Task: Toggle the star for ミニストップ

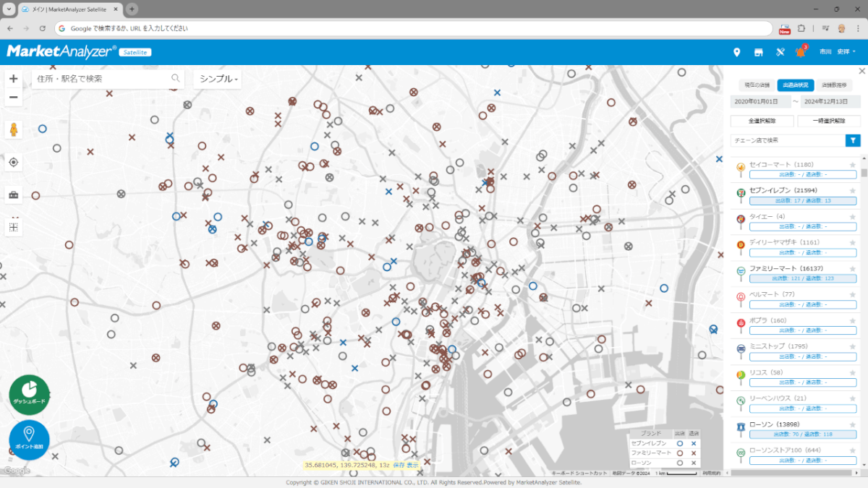Action: click(853, 348)
